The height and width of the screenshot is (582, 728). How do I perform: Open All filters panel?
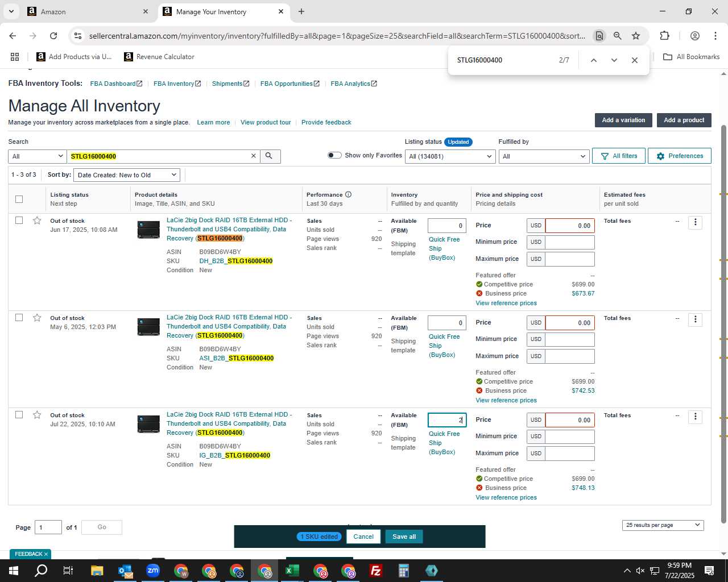tap(619, 156)
